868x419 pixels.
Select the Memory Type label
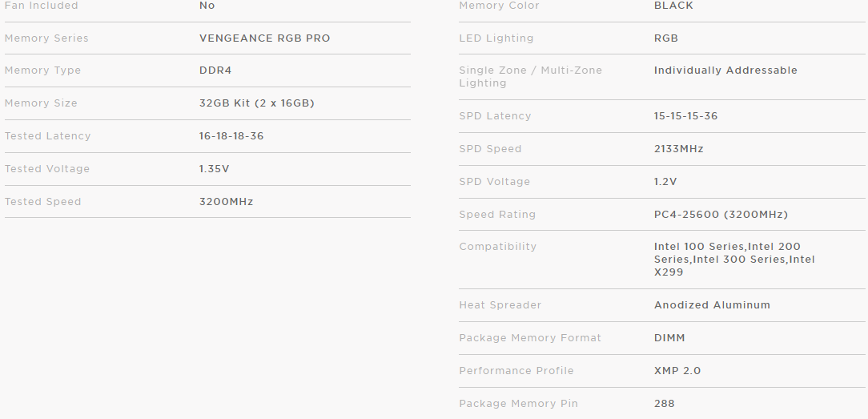coord(42,71)
